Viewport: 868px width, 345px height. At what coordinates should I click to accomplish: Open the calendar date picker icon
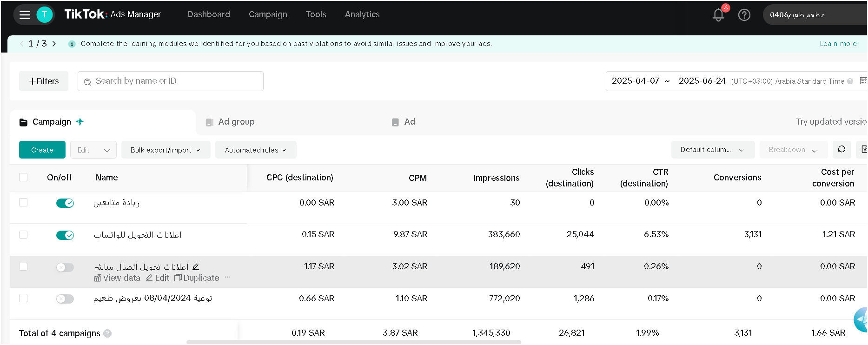pos(863,81)
